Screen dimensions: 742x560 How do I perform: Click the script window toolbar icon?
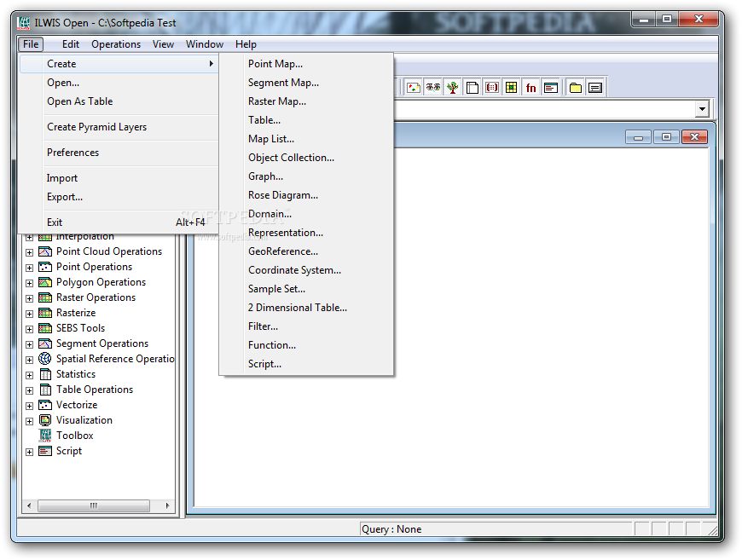tap(550, 88)
